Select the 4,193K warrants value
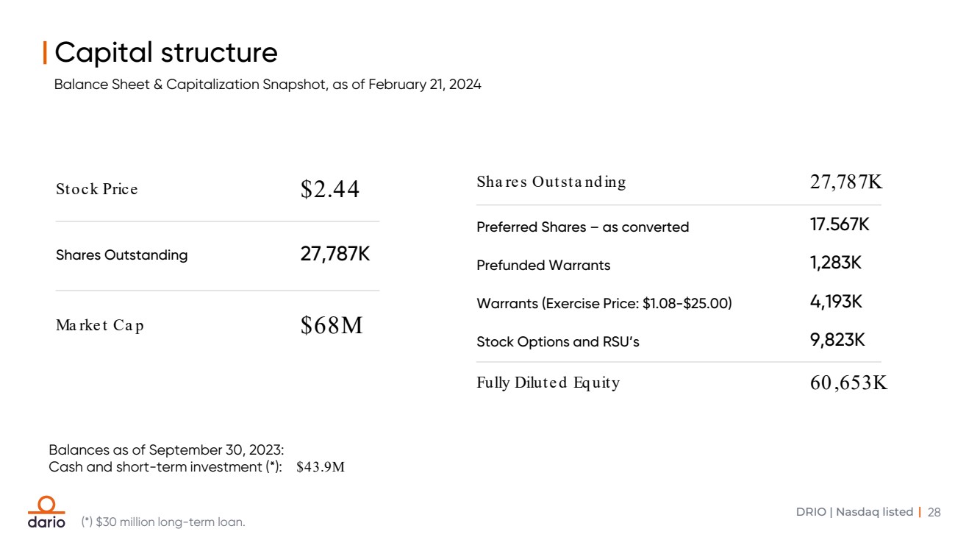 pos(836,302)
